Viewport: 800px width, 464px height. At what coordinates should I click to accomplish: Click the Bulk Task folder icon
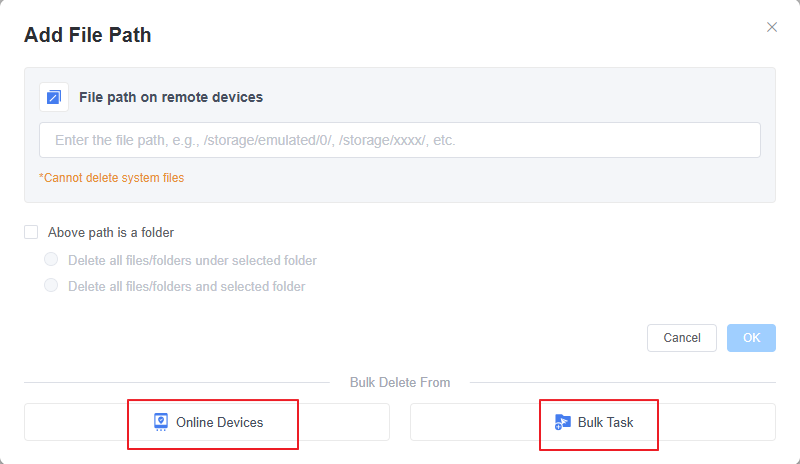coord(563,422)
